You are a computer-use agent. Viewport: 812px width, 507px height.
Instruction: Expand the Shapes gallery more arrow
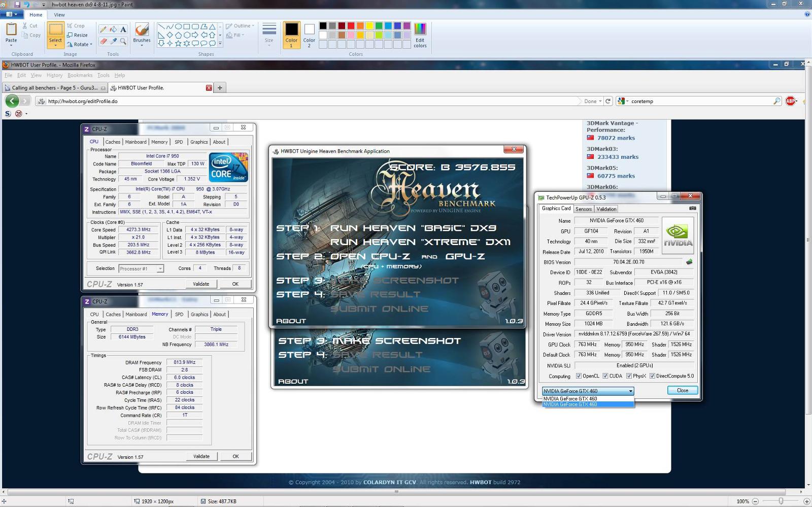pos(220,44)
